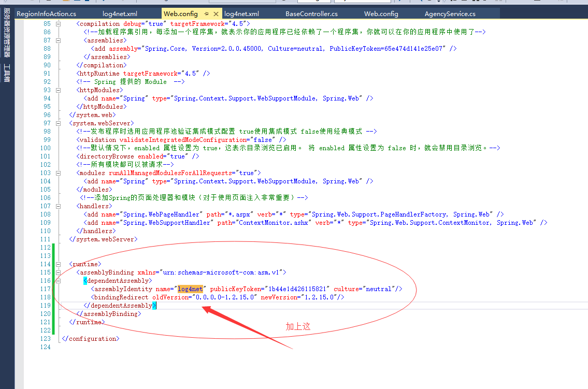Open the log4net.xml tab beside RegionInfoAction.cs
The image size is (588, 389).
coord(120,14)
